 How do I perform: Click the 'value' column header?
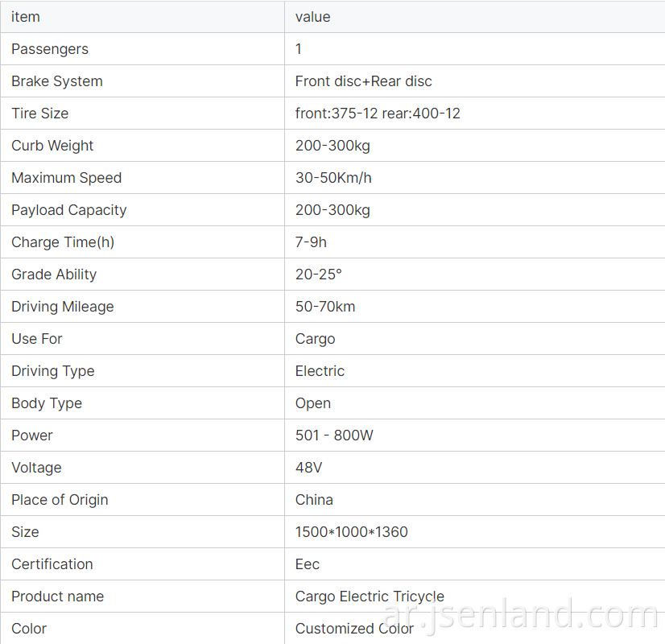coord(312,17)
